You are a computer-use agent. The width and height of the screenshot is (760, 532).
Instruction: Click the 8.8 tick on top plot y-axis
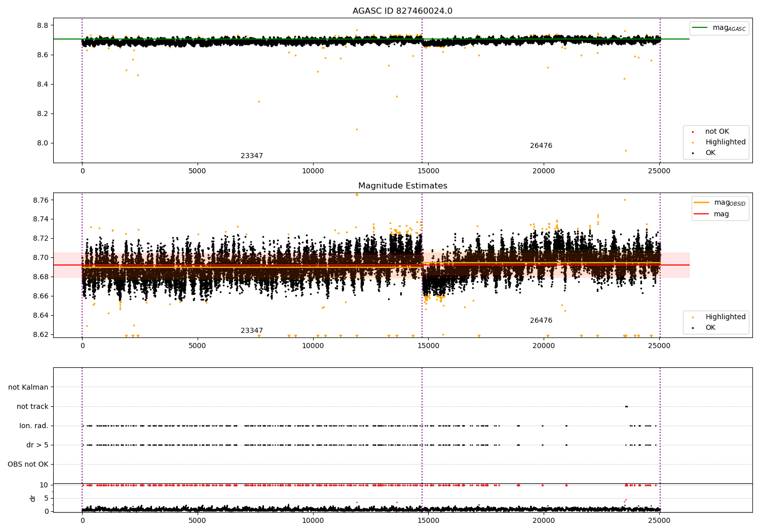click(x=43, y=25)
